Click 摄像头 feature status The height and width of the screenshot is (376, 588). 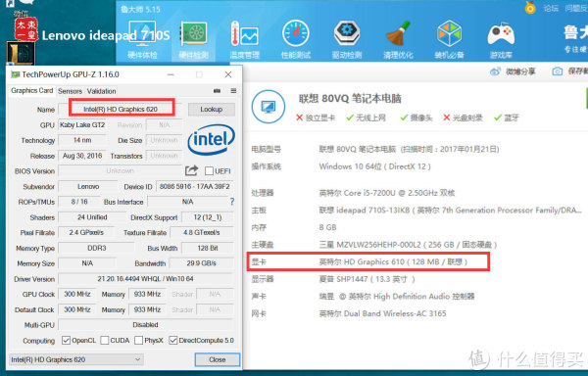click(x=416, y=117)
